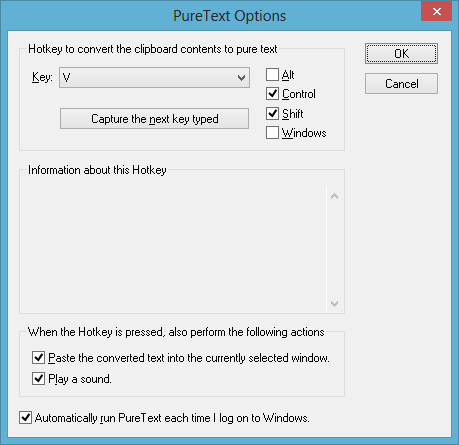The height and width of the screenshot is (445, 459).
Task: Confirm settings with the OK button
Action: [401, 53]
